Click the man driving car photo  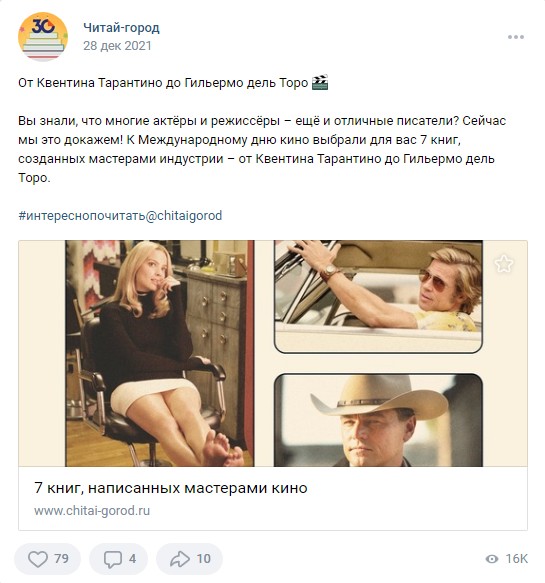click(x=378, y=296)
